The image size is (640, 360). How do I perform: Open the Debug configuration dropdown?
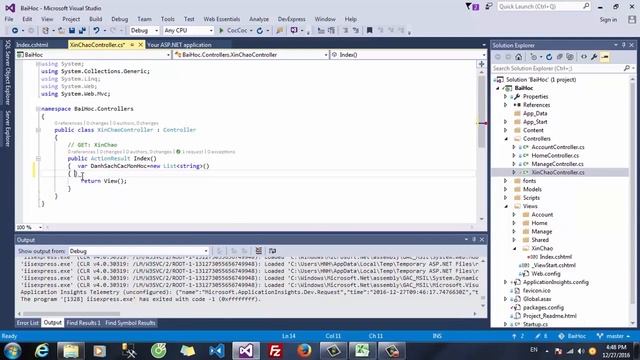(x=144, y=31)
